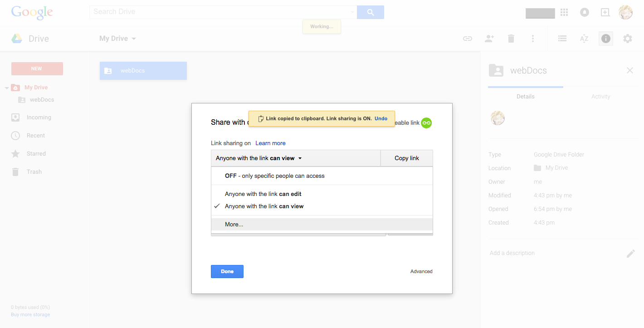Collapse the My Drive tree arrow
Viewport: 644px width, 328px height.
pos(7,88)
